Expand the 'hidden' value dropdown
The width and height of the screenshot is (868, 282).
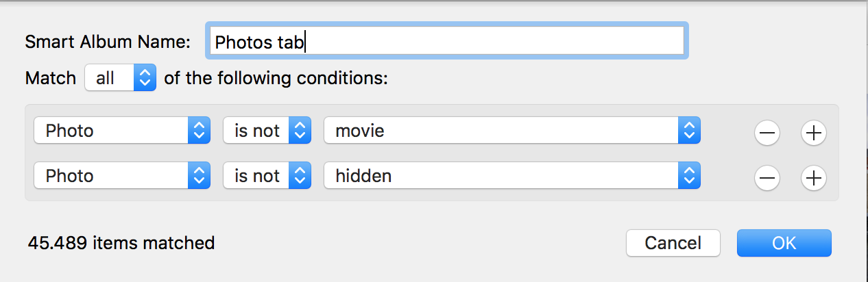[511, 176]
